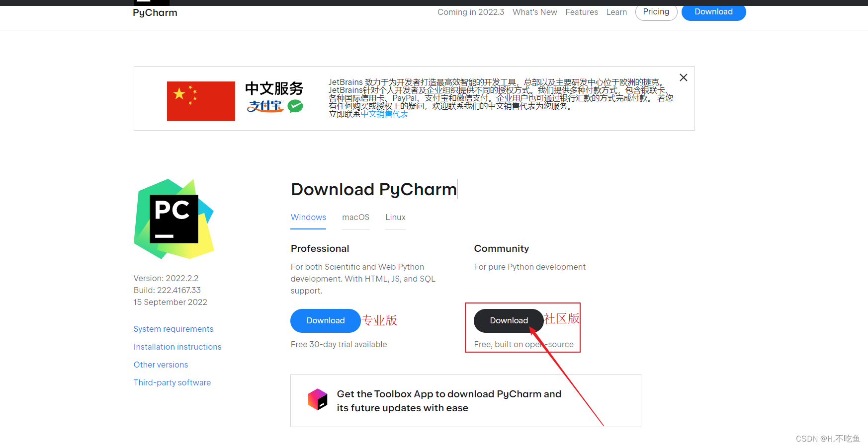Click the Get the Toolbox App heading

click(x=449, y=401)
